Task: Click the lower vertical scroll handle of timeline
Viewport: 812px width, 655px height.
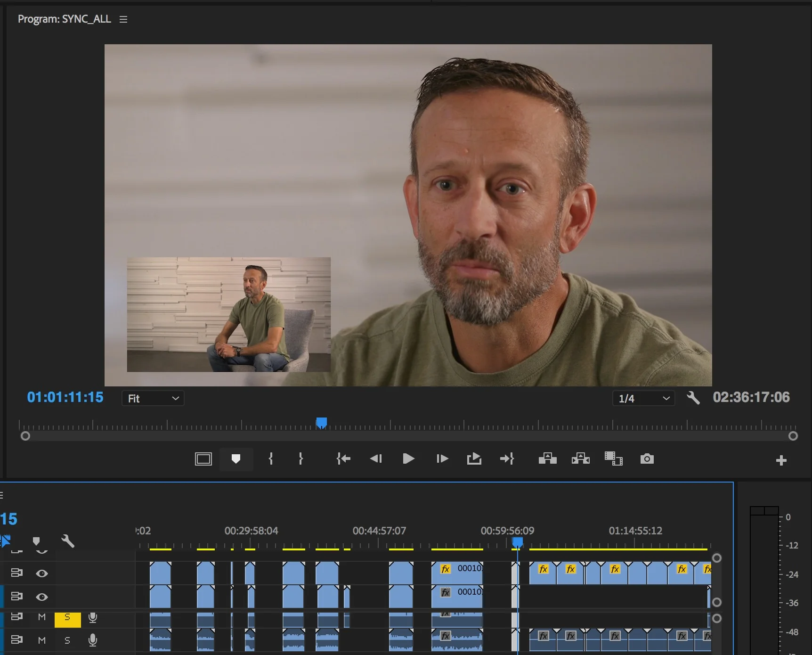Action: coord(717,618)
